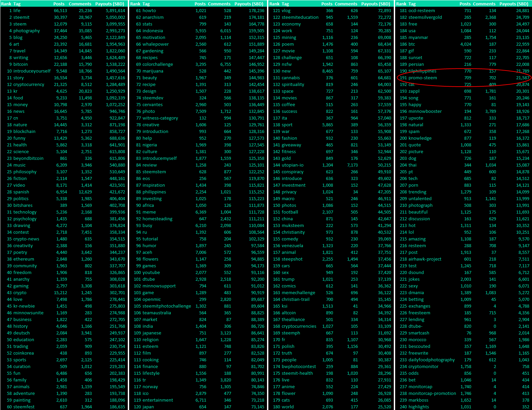Screen dimensions: 532x410
Task: Select the 'bitshares' tag
Action: click(23, 205)
